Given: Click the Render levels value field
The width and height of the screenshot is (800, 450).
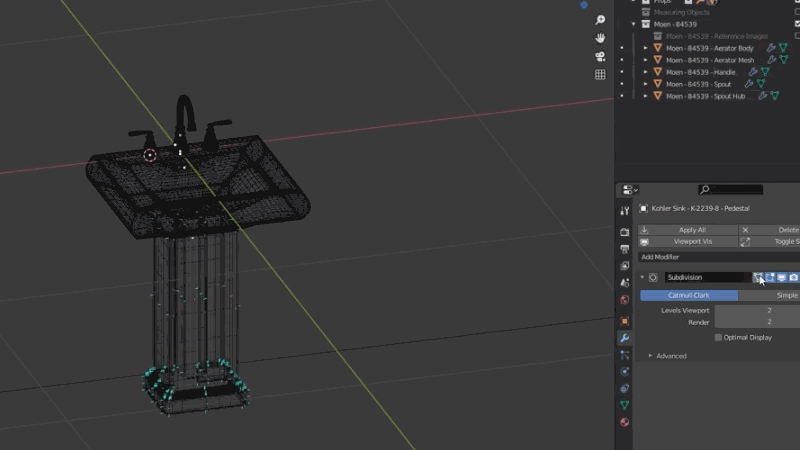Looking at the screenshot, I should coord(757,322).
